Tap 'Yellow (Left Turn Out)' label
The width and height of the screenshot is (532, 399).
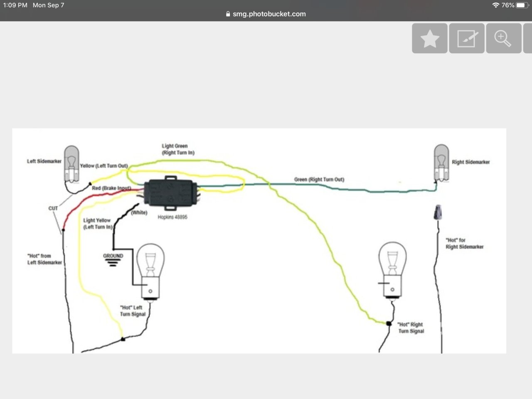click(104, 166)
